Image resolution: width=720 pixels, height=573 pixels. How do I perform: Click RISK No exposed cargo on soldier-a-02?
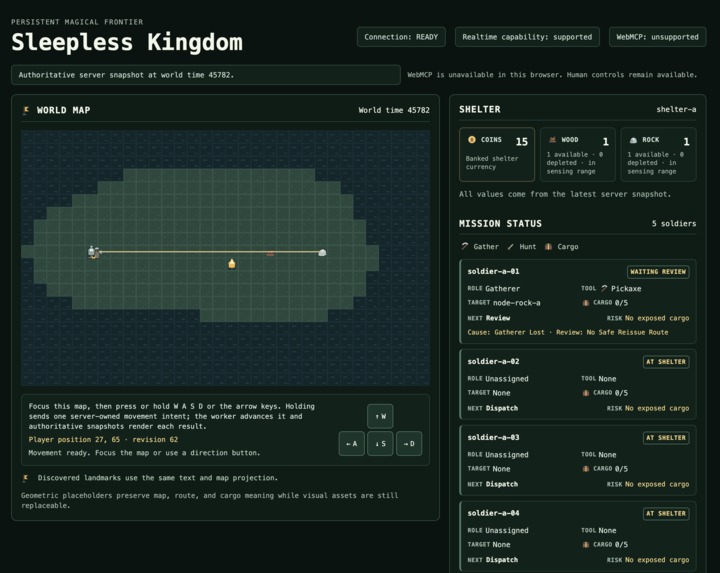click(648, 408)
